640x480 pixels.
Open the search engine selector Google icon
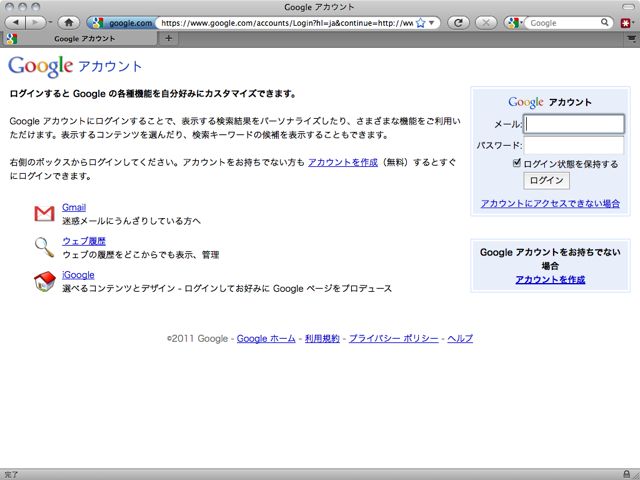(x=514, y=23)
